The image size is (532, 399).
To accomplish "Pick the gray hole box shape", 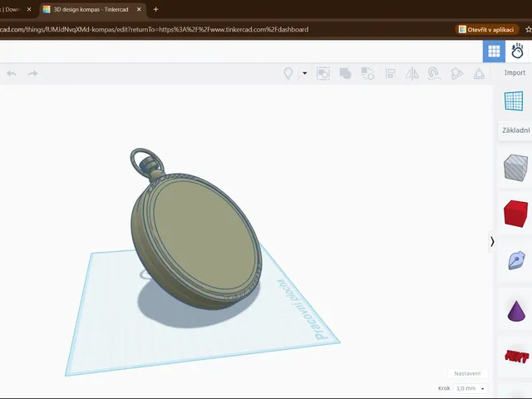I will pyautogui.click(x=515, y=167).
